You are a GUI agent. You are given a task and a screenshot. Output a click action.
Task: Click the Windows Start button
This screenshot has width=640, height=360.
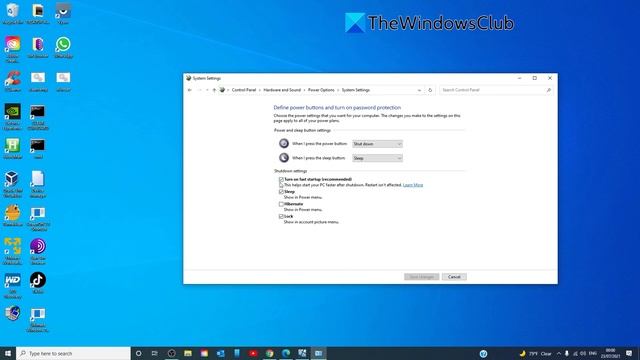(8, 353)
